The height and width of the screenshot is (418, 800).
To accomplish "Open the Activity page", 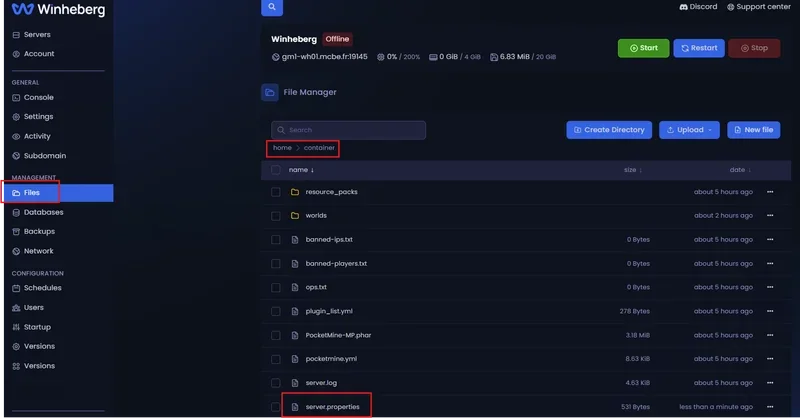I will tap(32, 136).
